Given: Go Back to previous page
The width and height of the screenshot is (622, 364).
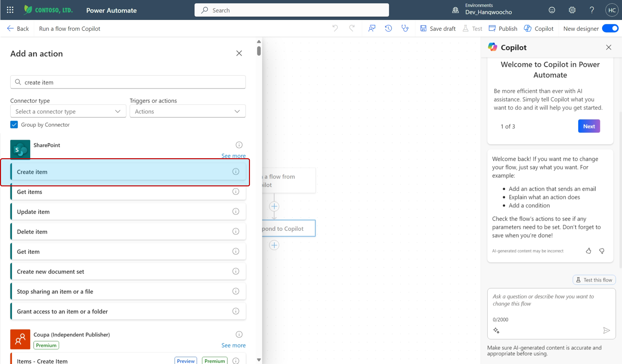Looking at the screenshot, I should 18,28.
